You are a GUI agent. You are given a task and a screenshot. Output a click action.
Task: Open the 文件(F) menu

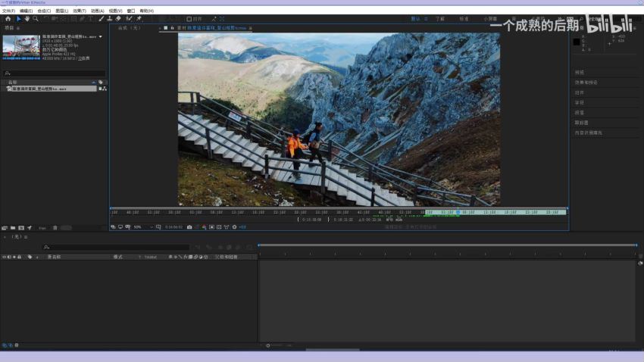coord(8,11)
